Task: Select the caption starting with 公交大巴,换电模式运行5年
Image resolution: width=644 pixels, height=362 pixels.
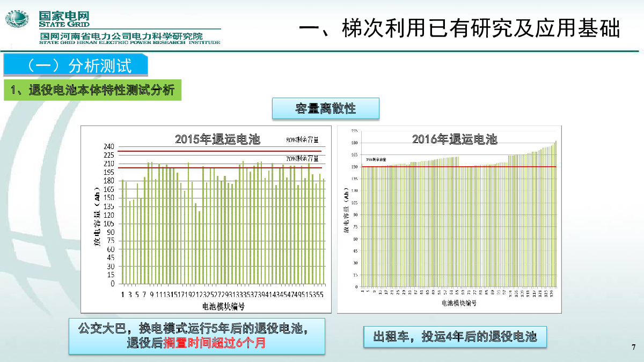Action: (196, 335)
